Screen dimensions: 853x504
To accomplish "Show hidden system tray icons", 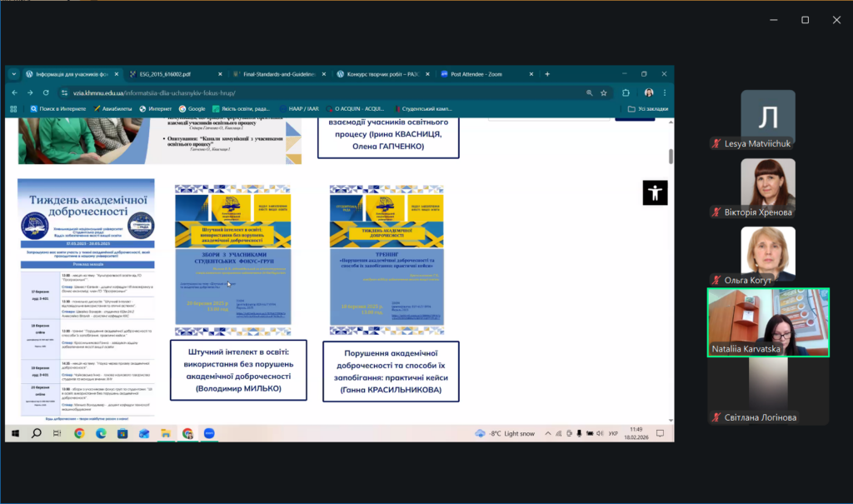I will pyautogui.click(x=546, y=433).
